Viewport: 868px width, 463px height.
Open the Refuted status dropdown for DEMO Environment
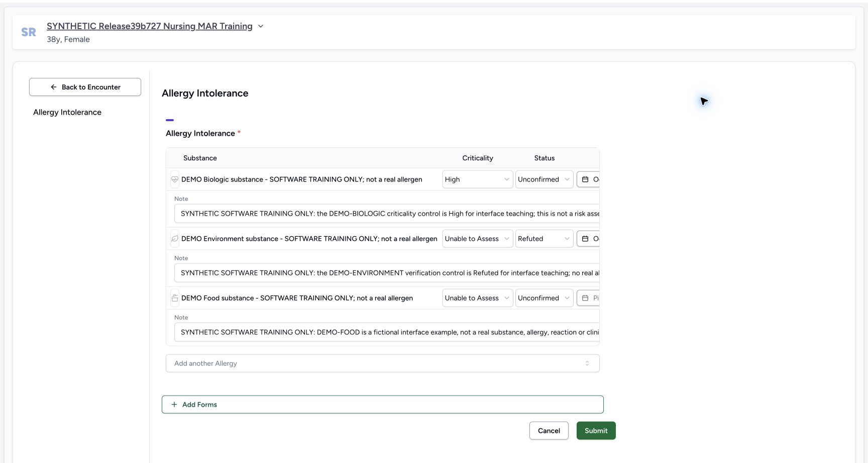(544, 239)
